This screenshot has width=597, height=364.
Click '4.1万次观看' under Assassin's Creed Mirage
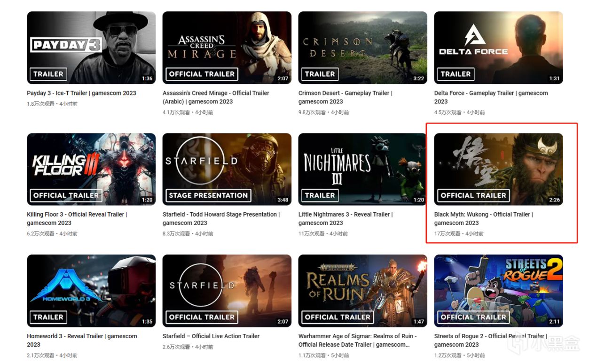coord(177,112)
